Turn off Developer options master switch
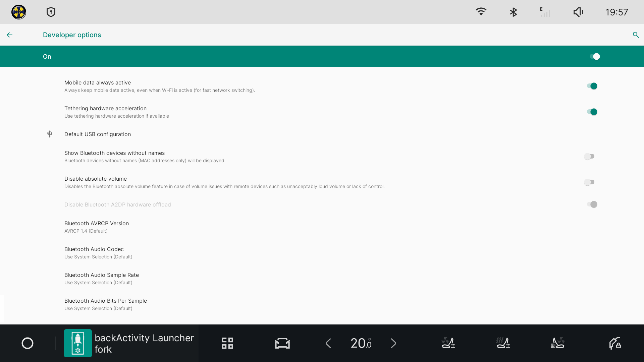The width and height of the screenshot is (644, 362). [594, 57]
